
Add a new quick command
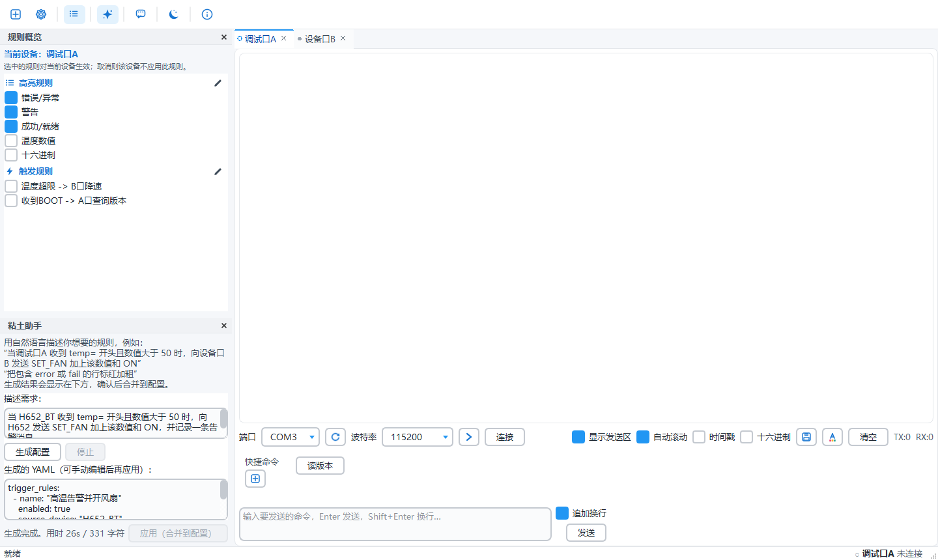(255, 479)
